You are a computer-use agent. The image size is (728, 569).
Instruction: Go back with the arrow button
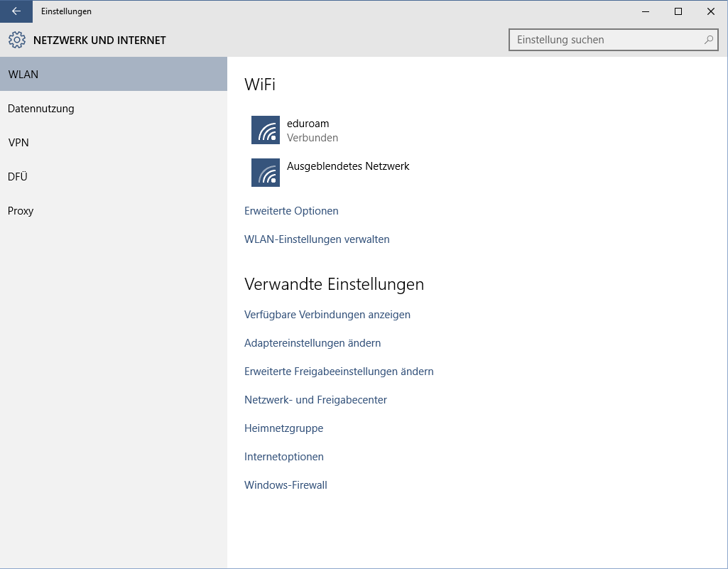(16, 11)
